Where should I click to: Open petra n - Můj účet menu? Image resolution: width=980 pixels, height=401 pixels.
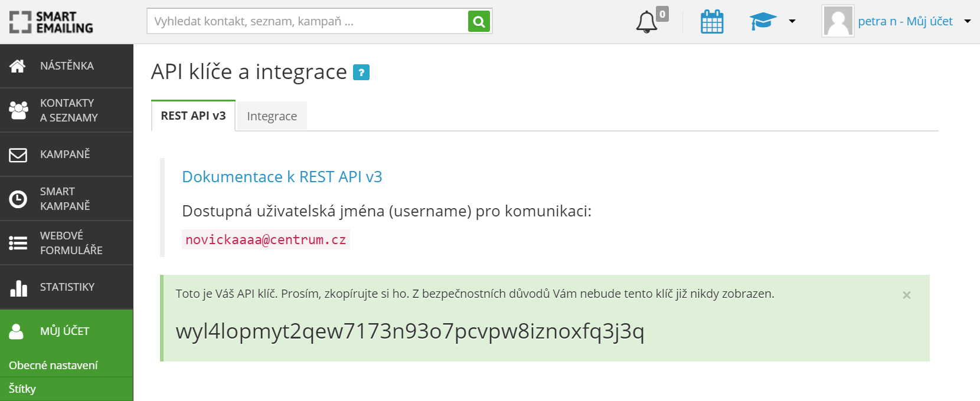click(904, 22)
